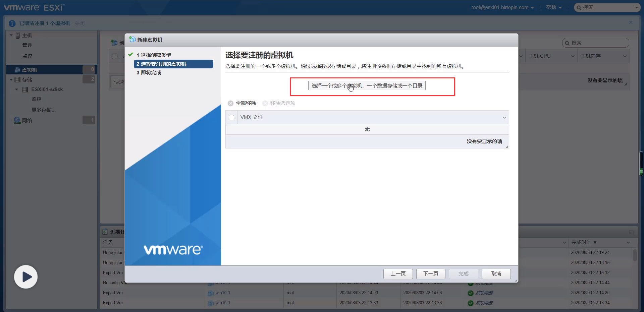Image resolution: width=644 pixels, height=312 pixels.
Task: Click the success check icon for 22:14:20
Action: click(471, 293)
